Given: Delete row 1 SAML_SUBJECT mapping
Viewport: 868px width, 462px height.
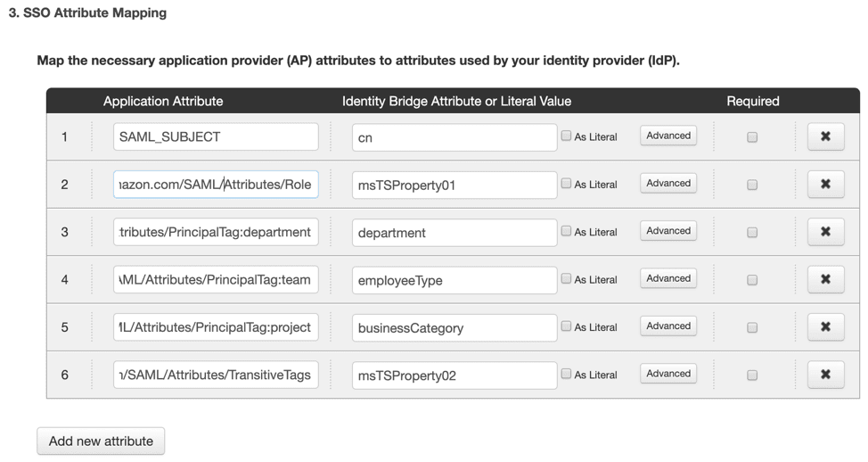Looking at the screenshot, I should [x=825, y=136].
